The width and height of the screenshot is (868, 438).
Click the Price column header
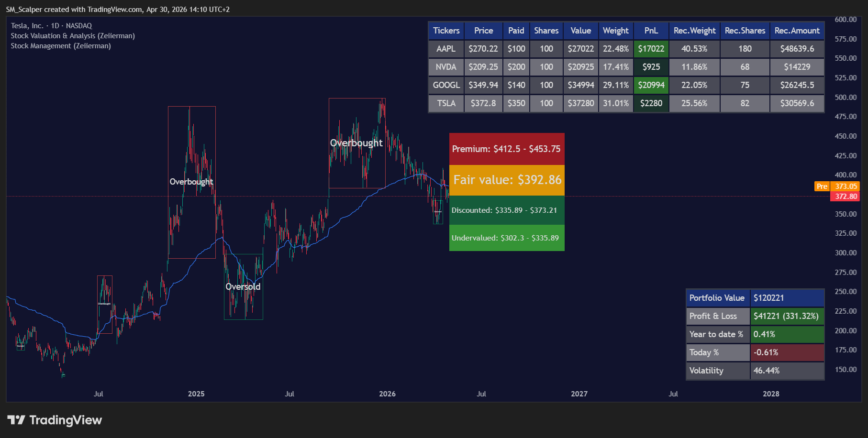(483, 31)
